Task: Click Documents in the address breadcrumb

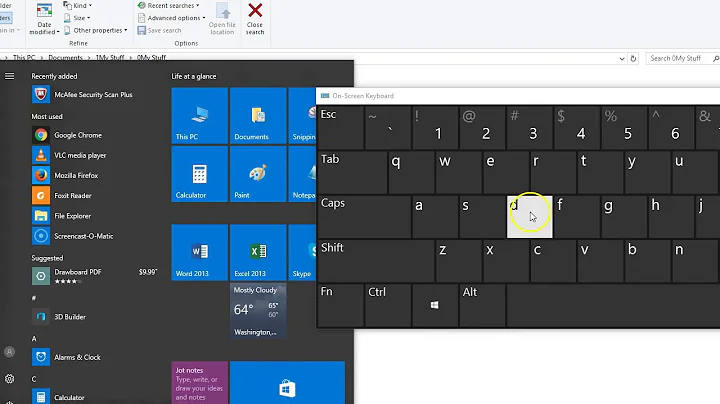Action: [x=65, y=57]
